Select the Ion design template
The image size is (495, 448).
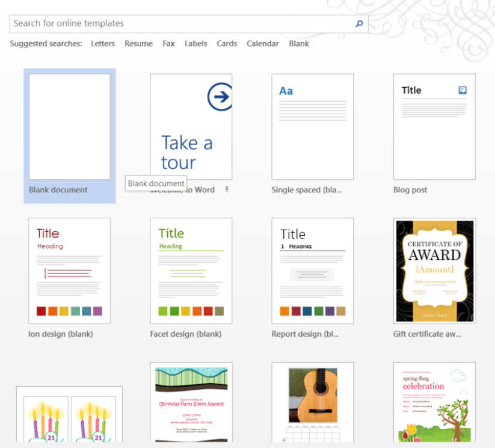[x=70, y=271]
